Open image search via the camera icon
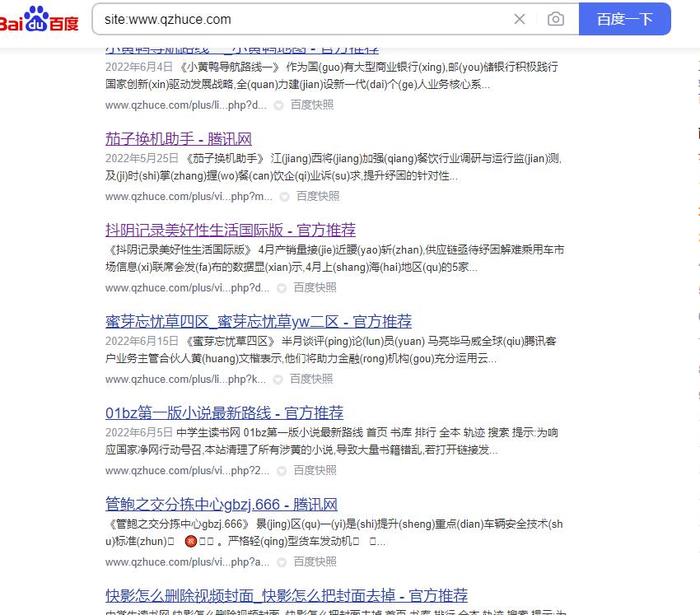This screenshot has width=700, height=615. tap(556, 19)
